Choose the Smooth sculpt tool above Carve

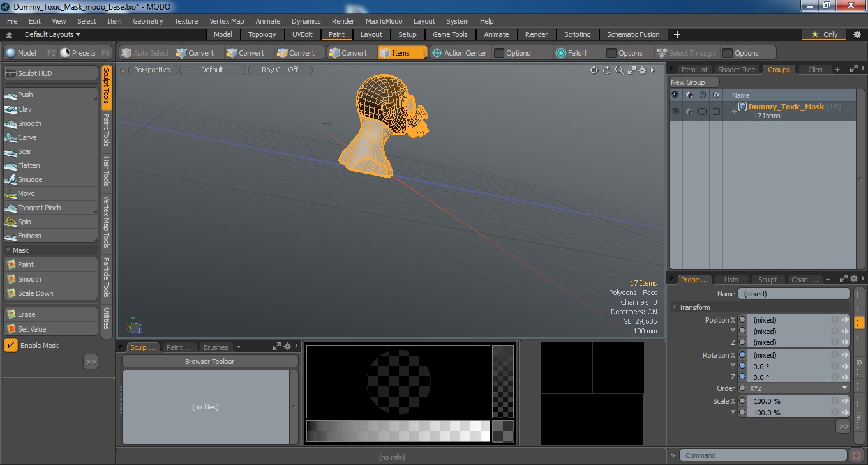coord(50,123)
